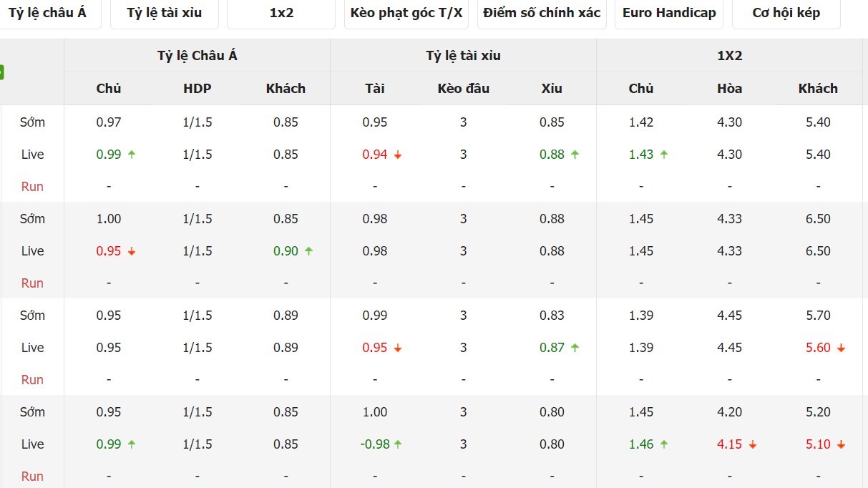Click green up arrow beside -0.98 Tài
Viewport: 868px width, 488px height.
pos(398,444)
